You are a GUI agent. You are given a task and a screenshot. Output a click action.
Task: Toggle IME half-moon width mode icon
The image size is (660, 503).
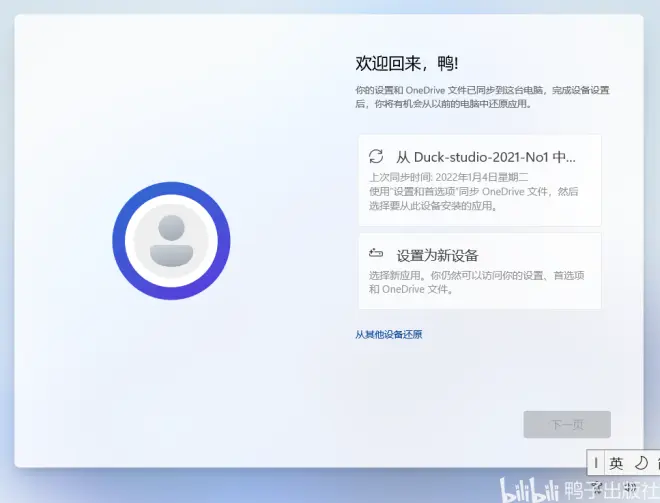click(x=641, y=463)
